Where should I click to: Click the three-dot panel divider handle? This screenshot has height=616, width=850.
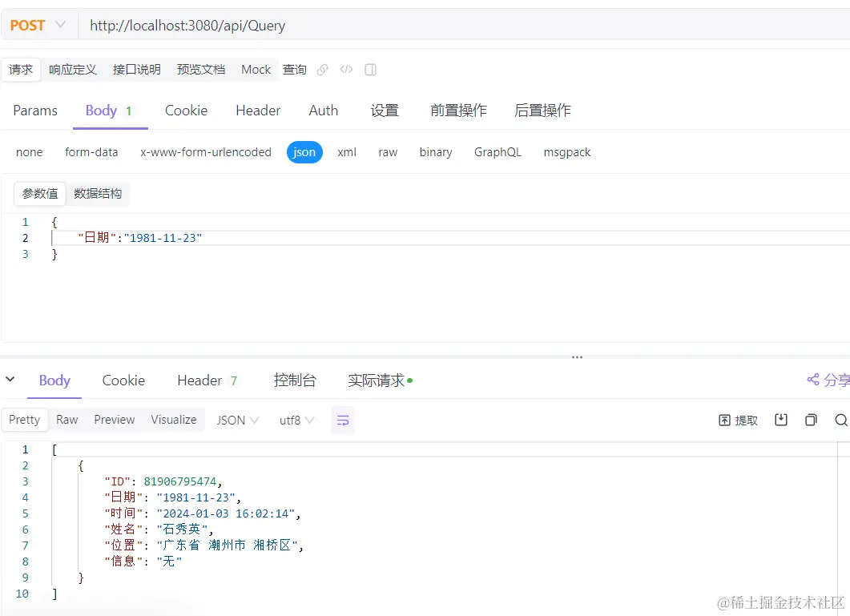click(x=577, y=357)
